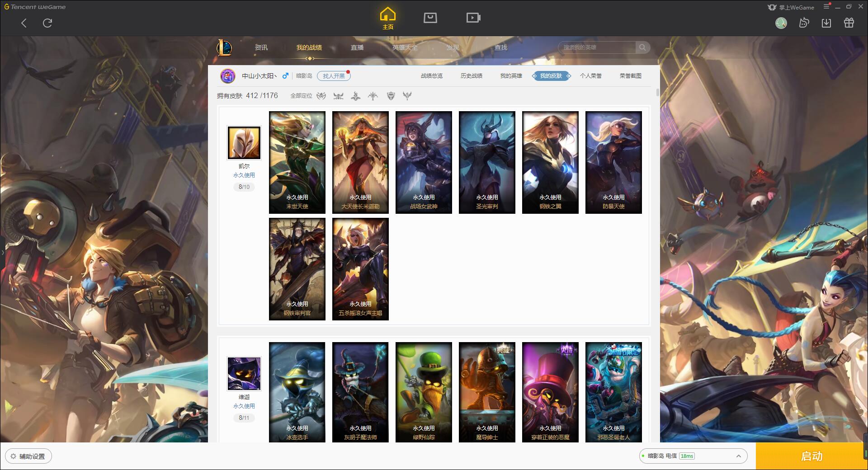Click the 8/10 skin count for 凯尔
The height and width of the screenshot is (470, 868).
pos(244,187)
